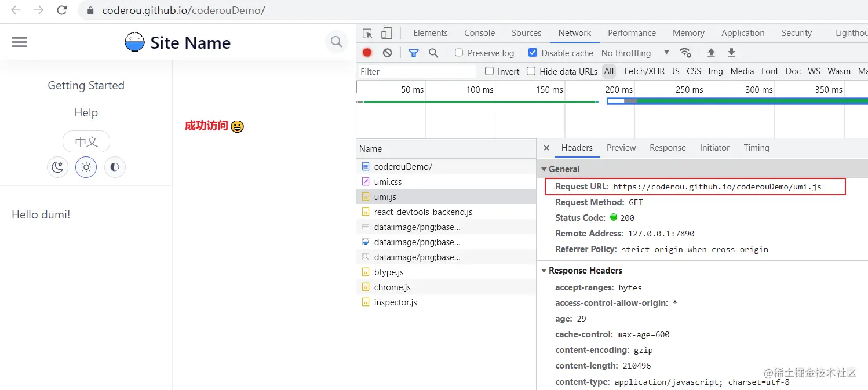Click the network Filter text field
The image size is (868, 390).
(x=417, y=71)
